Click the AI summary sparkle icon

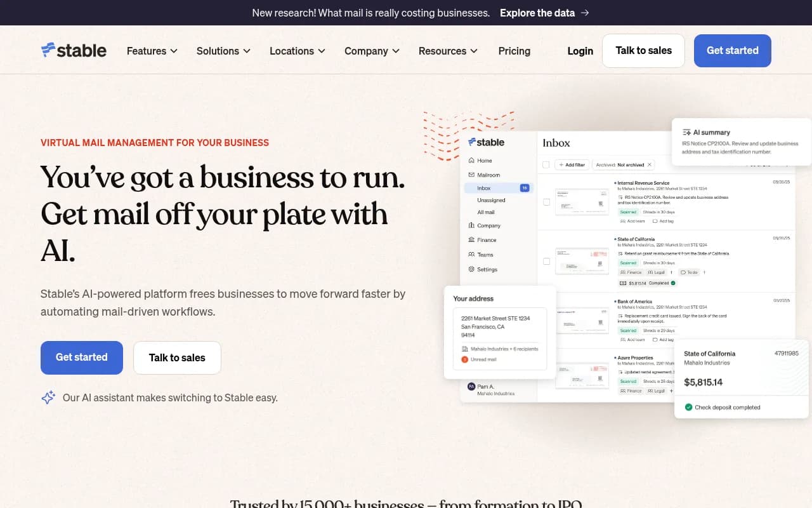[686, 132]
